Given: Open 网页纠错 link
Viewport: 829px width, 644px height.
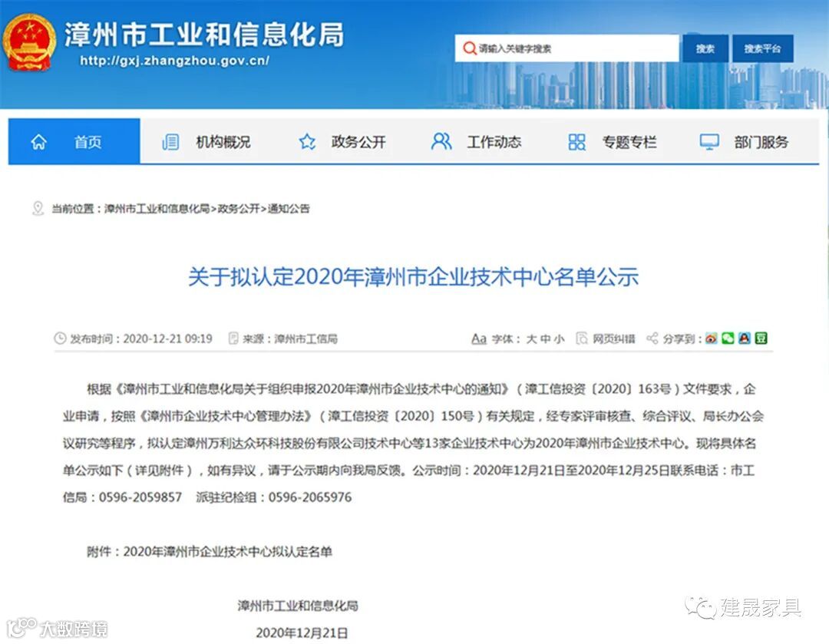Looking at the screenshot, I should tap(614, 339).
